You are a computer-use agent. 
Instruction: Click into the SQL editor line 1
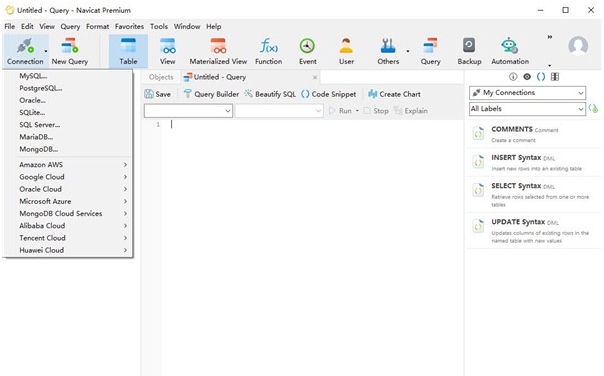tap(312, 124)
